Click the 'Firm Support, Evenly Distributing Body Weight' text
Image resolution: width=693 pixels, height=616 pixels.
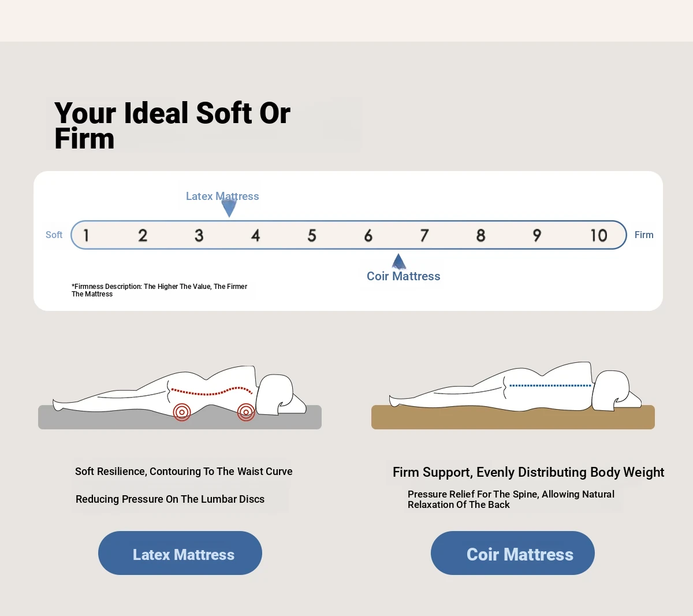click(x=528, y=472)
